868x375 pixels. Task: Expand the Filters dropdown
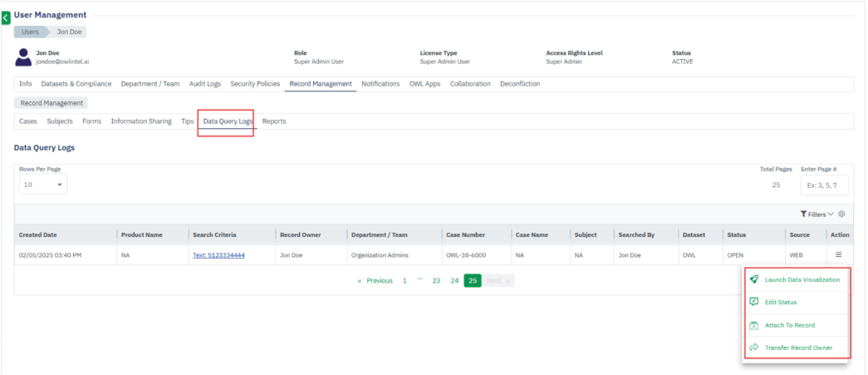(x=817, y=215)
